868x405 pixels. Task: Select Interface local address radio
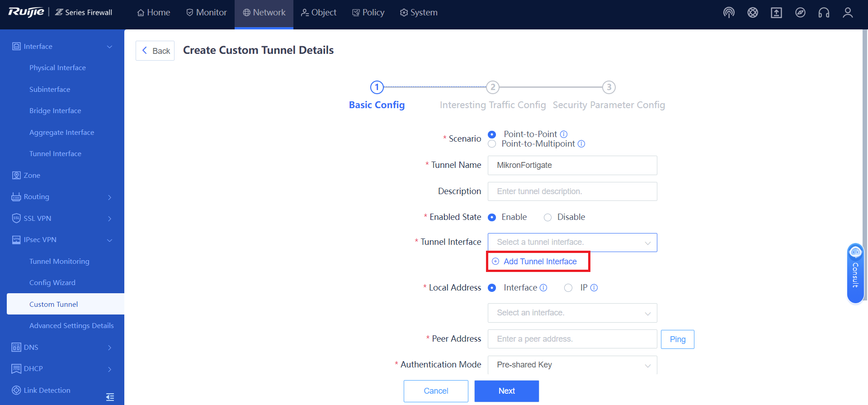tap(492, 288)
